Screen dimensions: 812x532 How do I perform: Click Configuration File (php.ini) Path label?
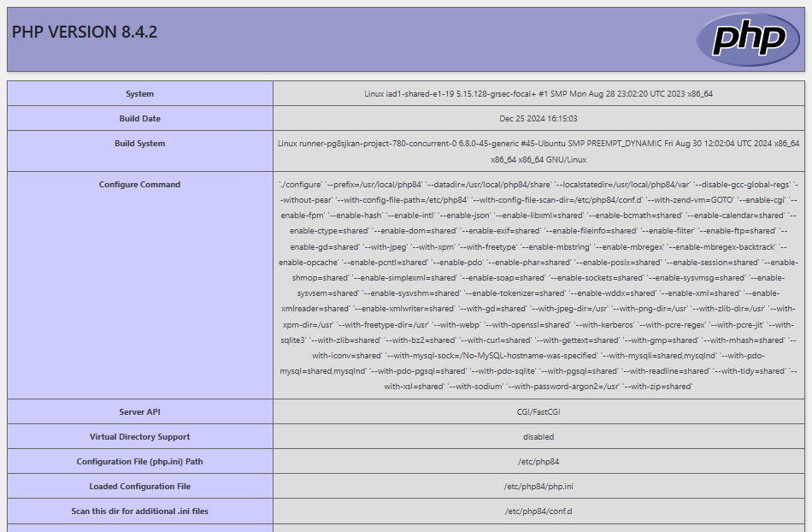(x=140, y=462)
